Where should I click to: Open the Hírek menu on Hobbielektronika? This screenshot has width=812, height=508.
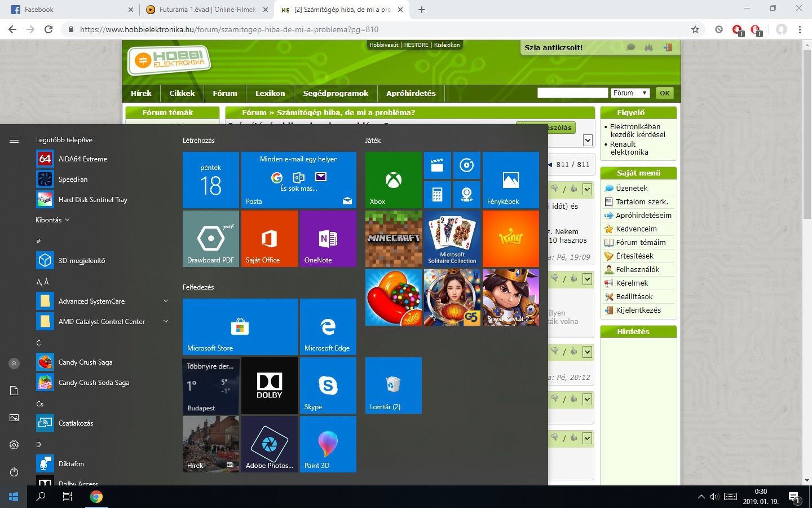(141, 94)
